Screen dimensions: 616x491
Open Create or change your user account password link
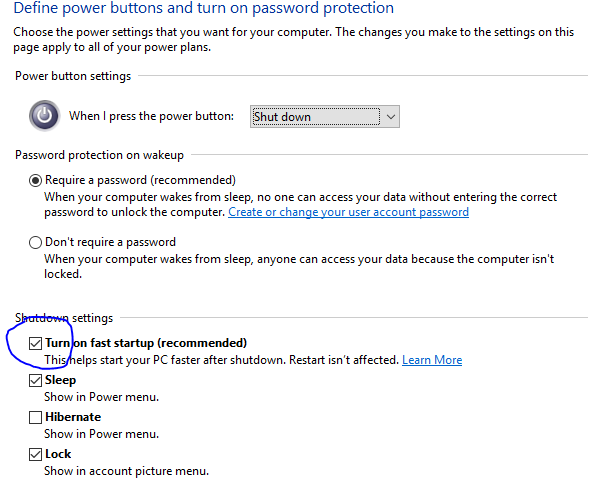pos(348,212)
